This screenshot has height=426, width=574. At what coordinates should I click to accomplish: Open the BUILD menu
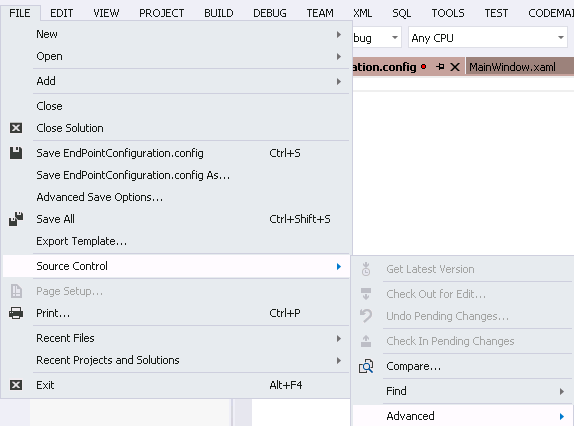[219, 13]
